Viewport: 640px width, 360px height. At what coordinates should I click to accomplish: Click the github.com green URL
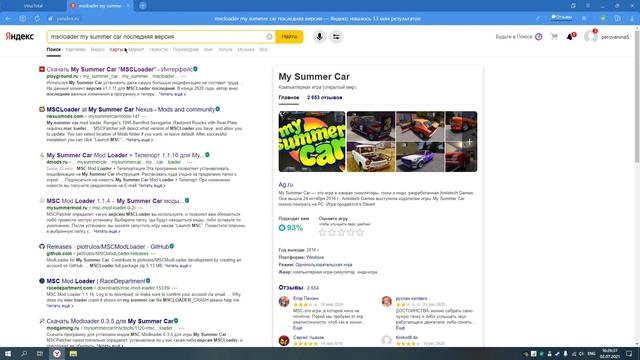pyautogui.click(x=59, y=253)
